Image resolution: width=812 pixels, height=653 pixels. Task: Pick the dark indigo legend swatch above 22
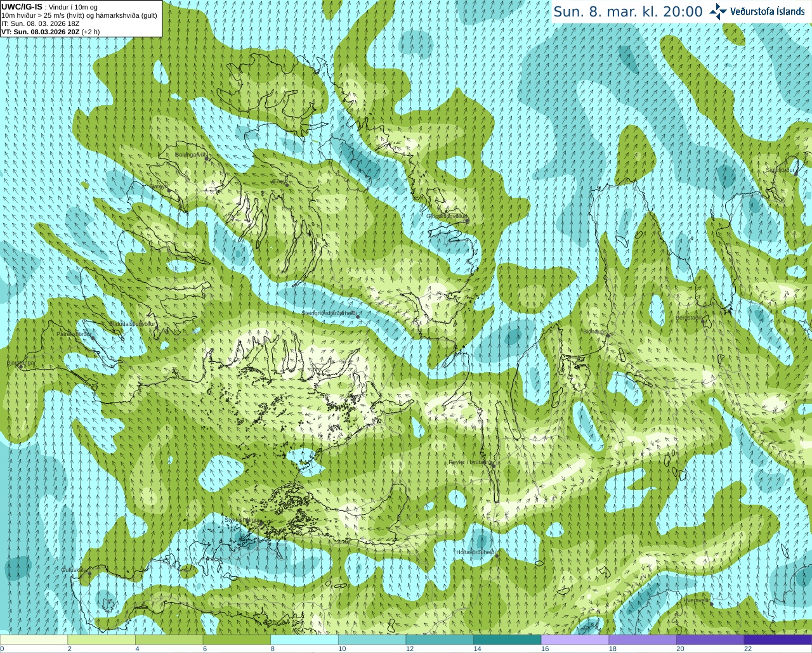(x=778, y=640)
